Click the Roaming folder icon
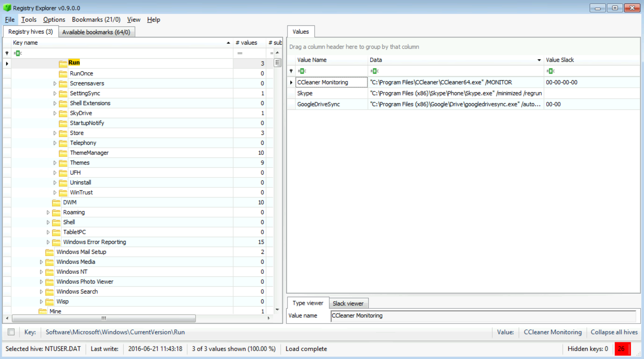The image size is (644, 359). coord(56,212)
